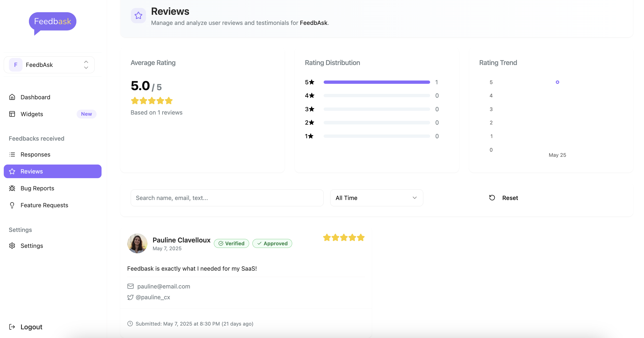Select the Widgets panel icon
Screen dimensions: 644x338
(12, 114)
